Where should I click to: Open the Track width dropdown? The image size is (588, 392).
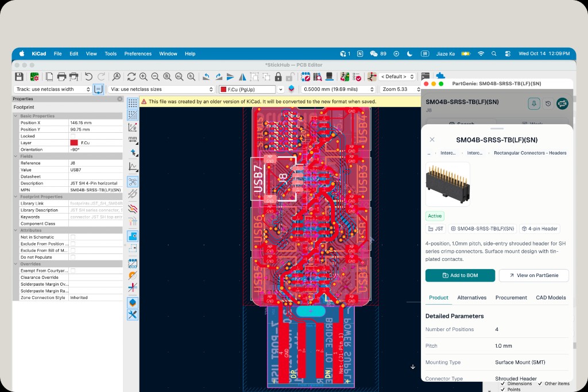(52, 89)
